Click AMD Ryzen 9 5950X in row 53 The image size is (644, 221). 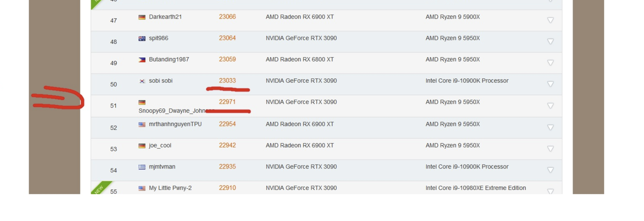453,146
